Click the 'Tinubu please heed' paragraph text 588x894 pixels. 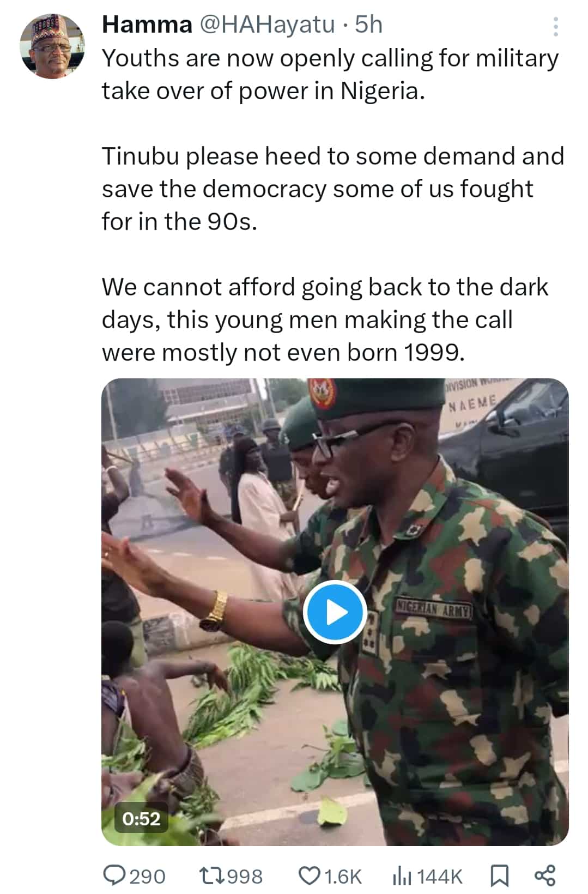tap(333, 189)
